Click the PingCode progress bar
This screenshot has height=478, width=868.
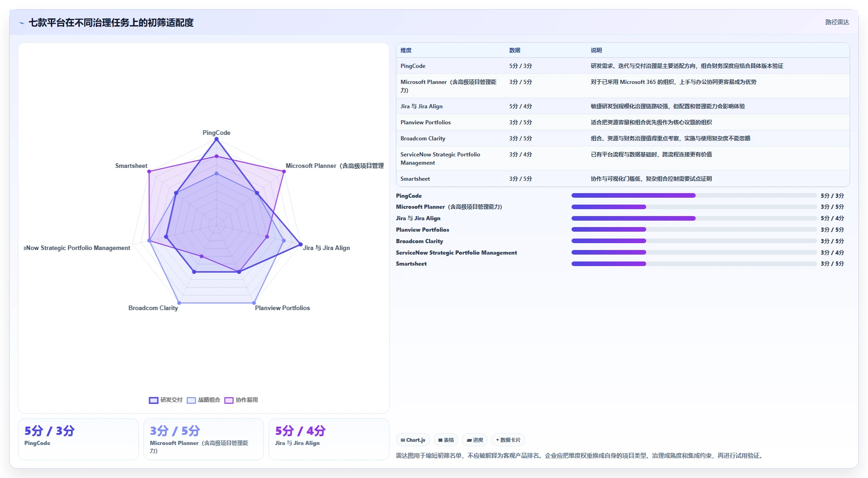[694, 195]
